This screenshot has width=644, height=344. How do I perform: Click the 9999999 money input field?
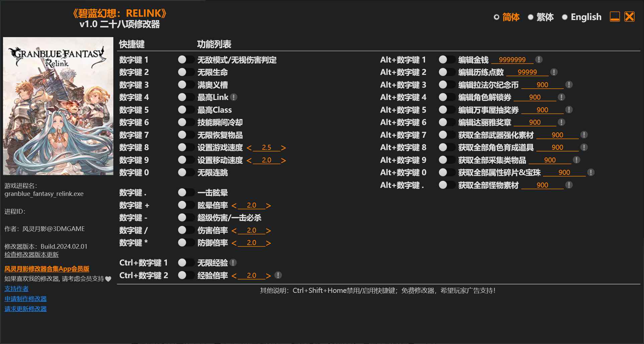pyautogui.click(x=512, y=60)
